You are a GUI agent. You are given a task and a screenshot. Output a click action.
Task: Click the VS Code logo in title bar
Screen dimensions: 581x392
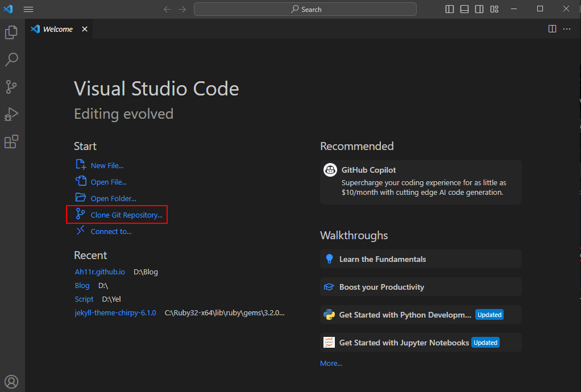tap(8, 9)
